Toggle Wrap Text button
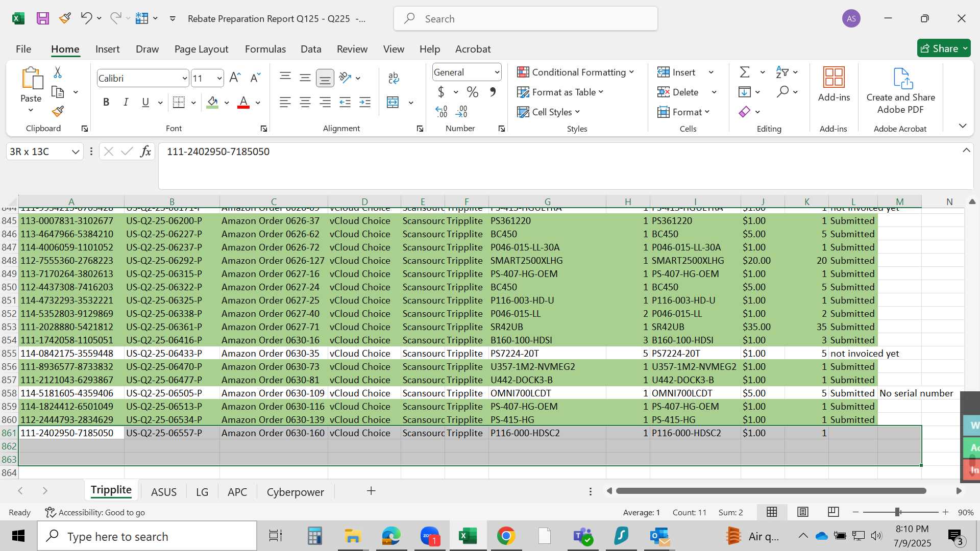Image resolution: width=980 pixels, height=551 pixels. coord(394,78)
